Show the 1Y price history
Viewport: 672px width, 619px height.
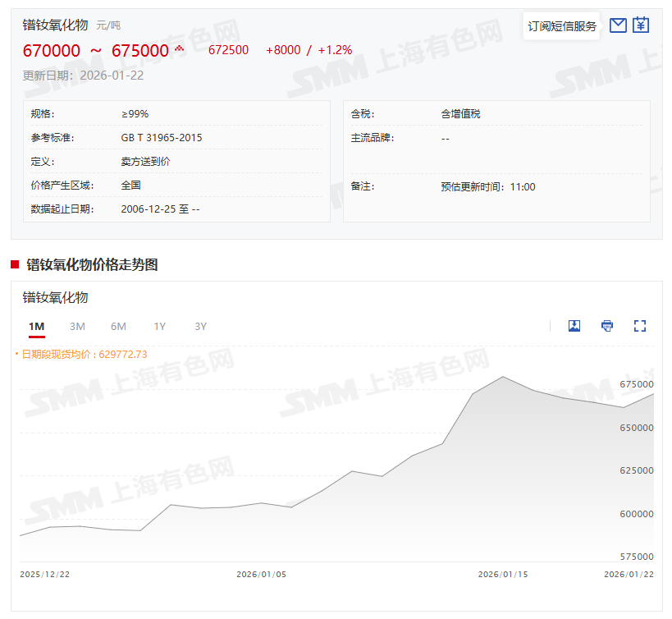(159, 327)
